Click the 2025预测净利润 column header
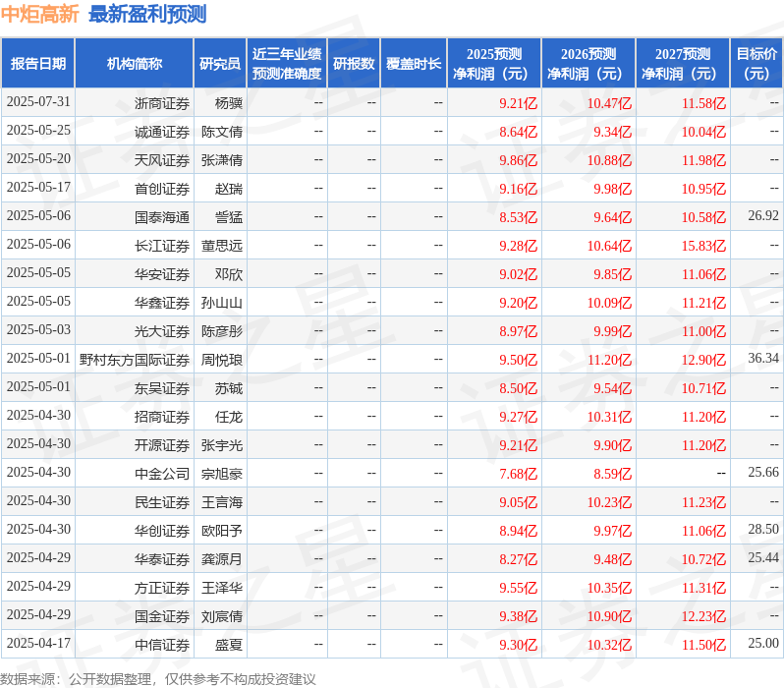The image size is (784, 688). click(494, 63)
